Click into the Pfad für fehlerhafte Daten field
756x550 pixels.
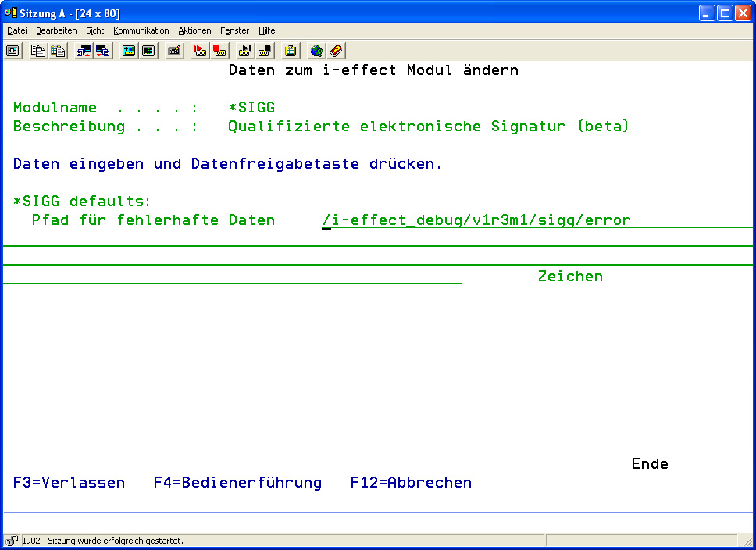(x=476, y=220)
